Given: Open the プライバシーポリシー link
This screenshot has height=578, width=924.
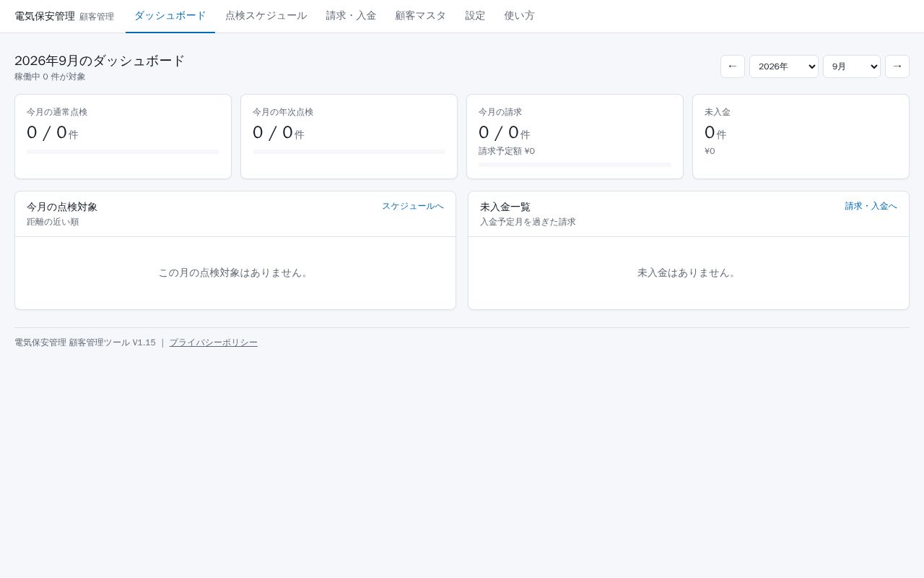Looking at the screenshot, I should click(213, 342).
